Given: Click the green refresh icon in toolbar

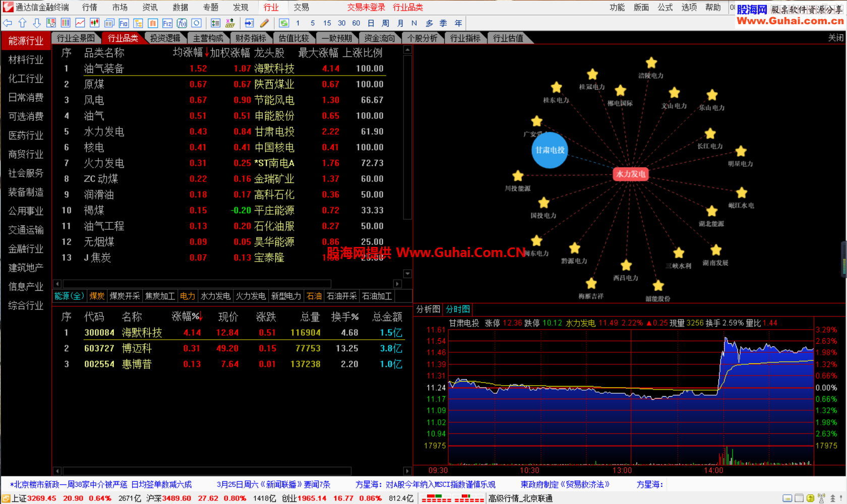Looking at the screenshot, I should point(284,23).
